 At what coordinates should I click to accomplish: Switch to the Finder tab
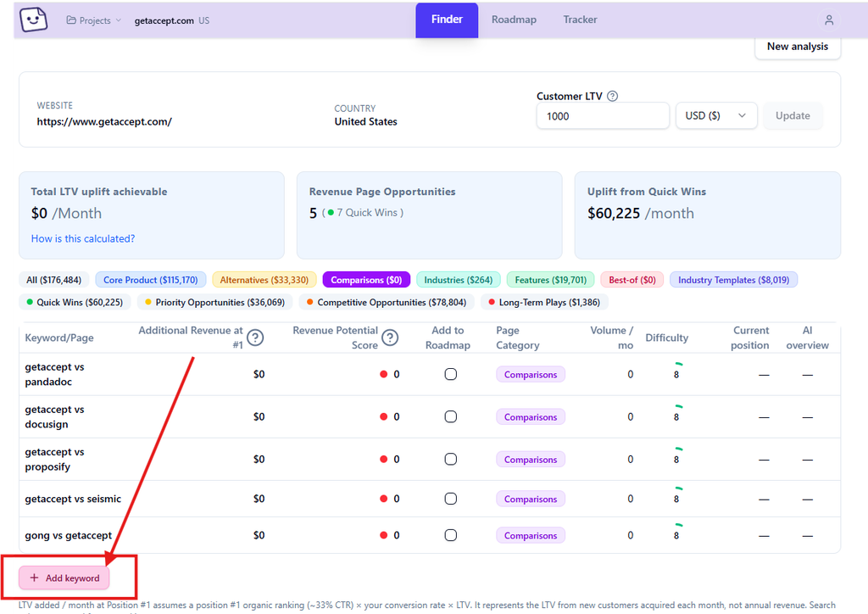(447, 20)
